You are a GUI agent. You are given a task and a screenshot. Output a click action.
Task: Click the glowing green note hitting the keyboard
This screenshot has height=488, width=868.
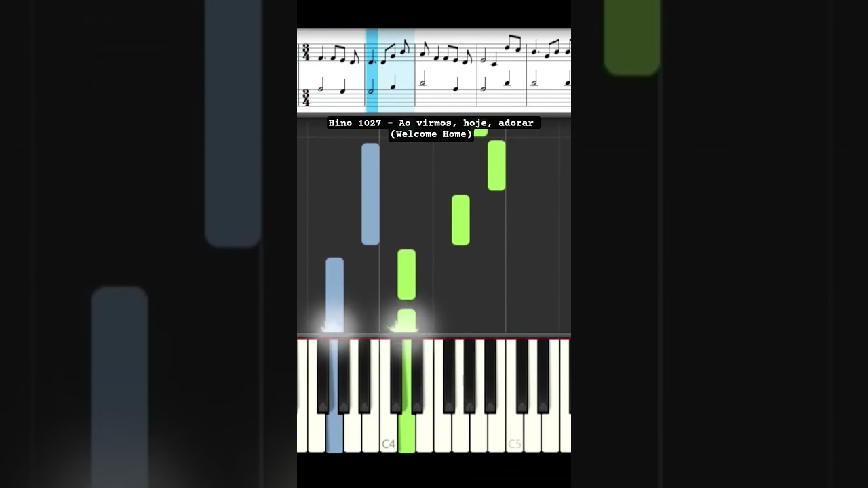[x=406, y=321]
